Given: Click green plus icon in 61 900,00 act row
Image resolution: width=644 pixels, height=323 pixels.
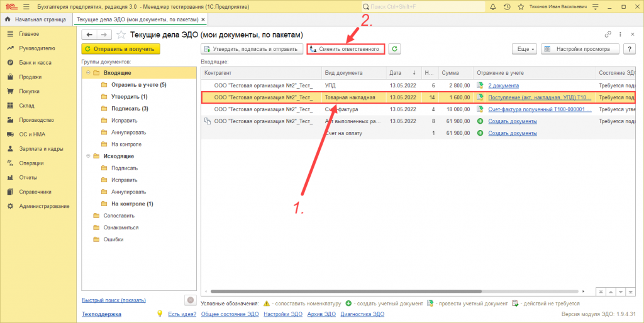Looking at the screenshot, I should click(x=480, y=121).
